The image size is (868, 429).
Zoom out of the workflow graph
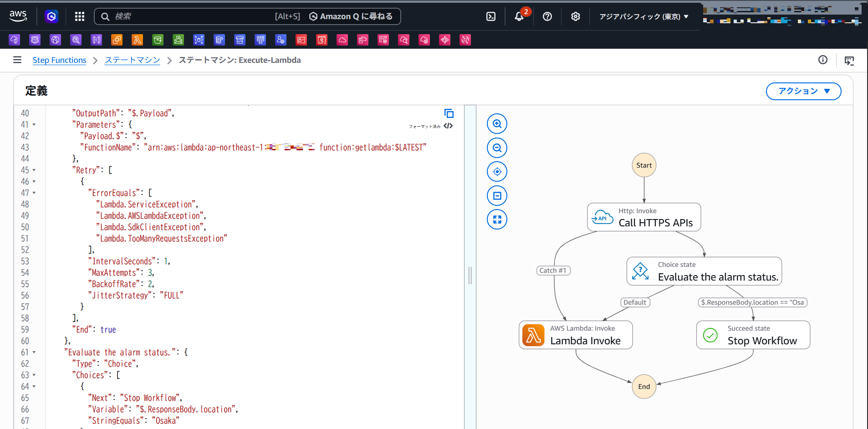pyautogui.click(x=497, y=148)
